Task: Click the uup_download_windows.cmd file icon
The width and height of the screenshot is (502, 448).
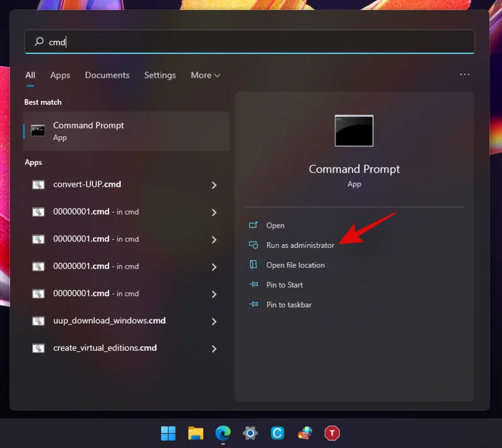Action: pos(38,321)
